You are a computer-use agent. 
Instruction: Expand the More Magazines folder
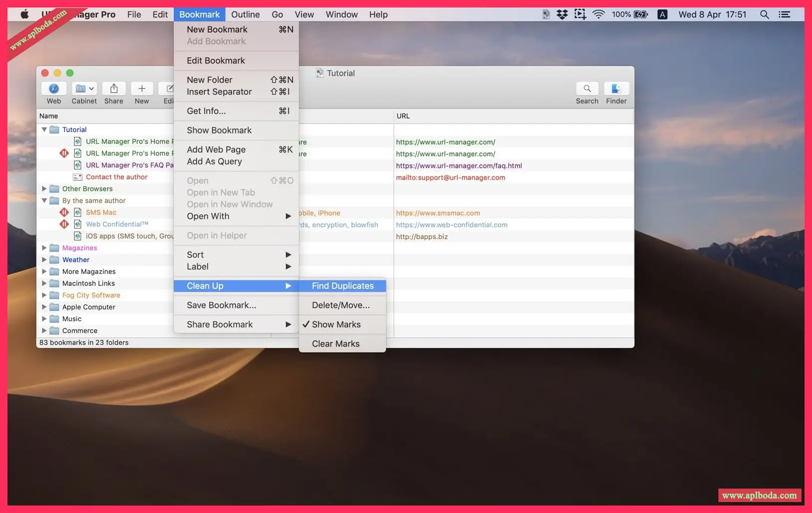[x=44, y=271]
